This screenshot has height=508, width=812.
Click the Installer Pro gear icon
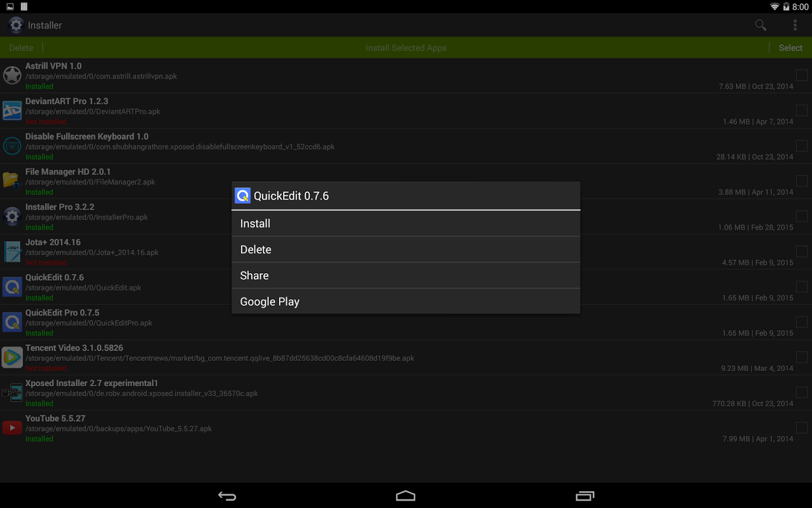12,216
